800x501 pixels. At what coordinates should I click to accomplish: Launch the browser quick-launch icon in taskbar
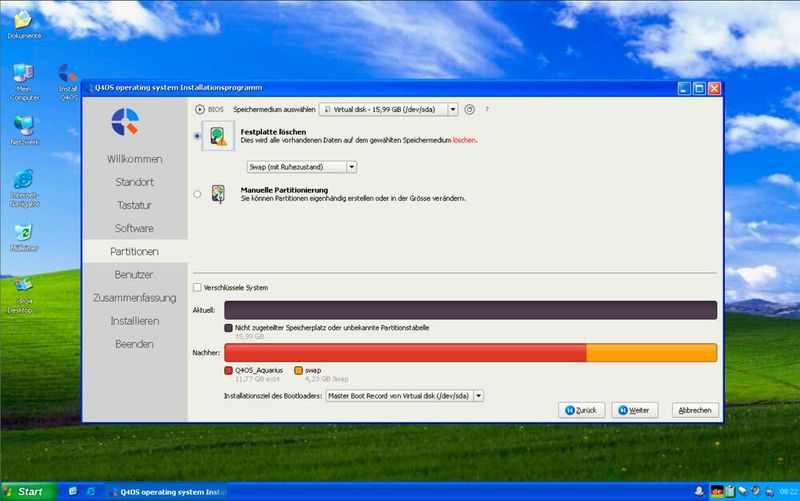coord(91,491)
